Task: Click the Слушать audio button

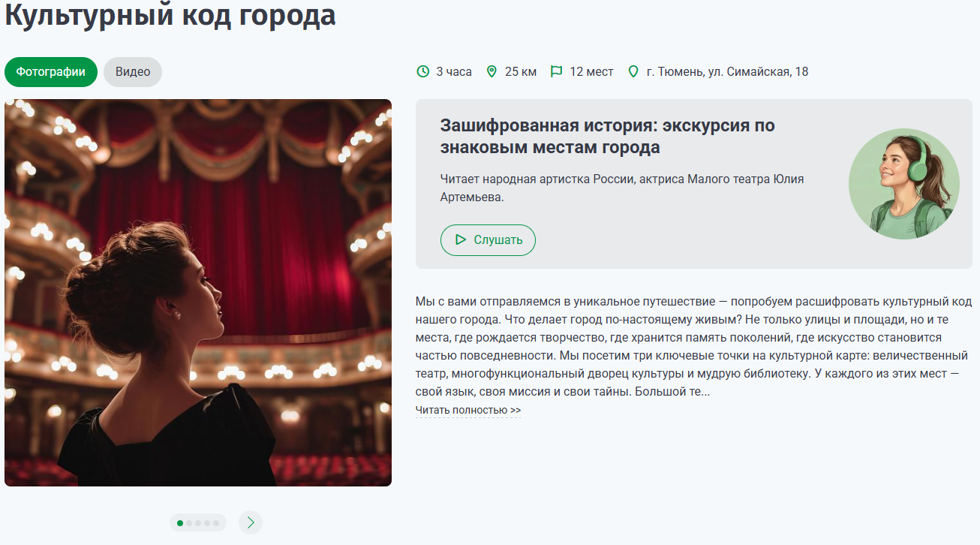Action: point(488,240)
